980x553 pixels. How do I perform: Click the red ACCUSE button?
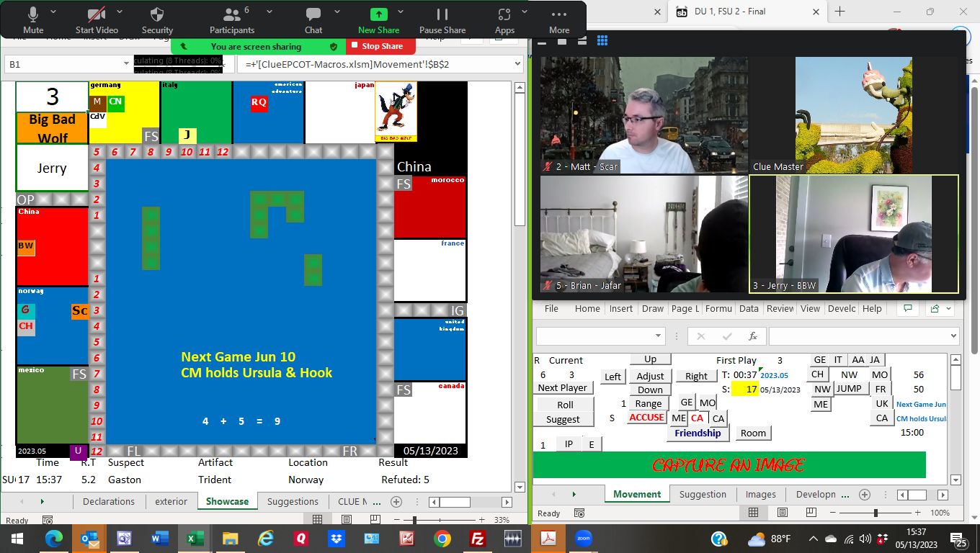click(x=646, y=418)
